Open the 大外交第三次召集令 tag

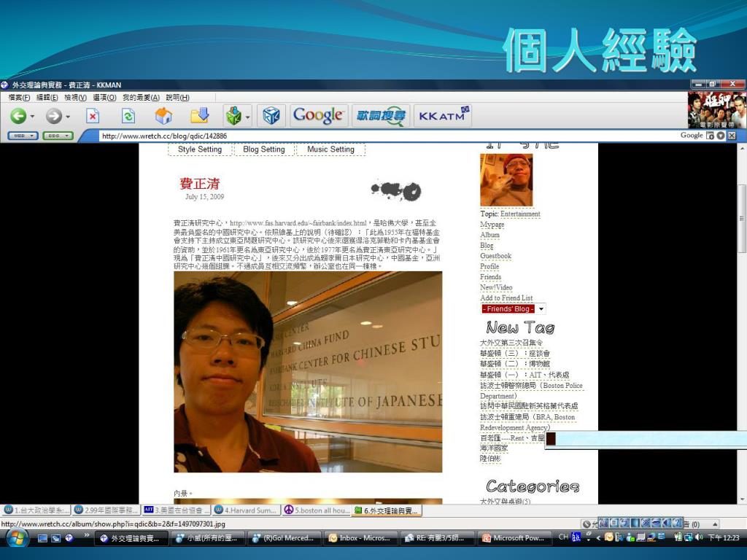click(511, 343)
